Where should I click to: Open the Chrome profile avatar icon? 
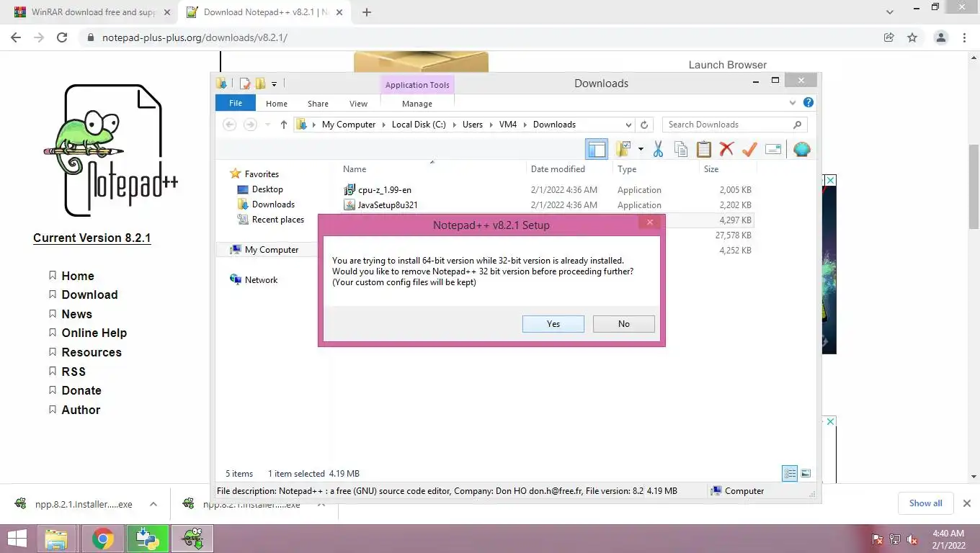click(941, 37)
